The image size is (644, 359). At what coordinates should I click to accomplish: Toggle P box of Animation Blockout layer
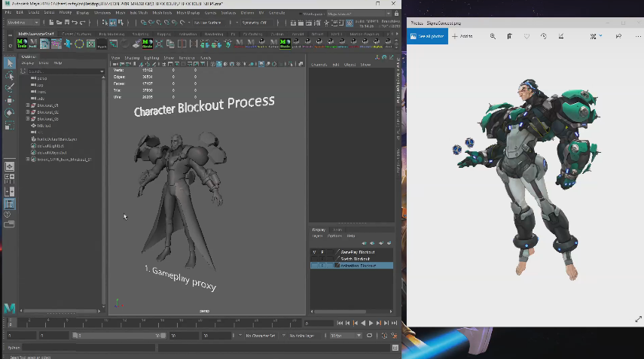[322, 266]
